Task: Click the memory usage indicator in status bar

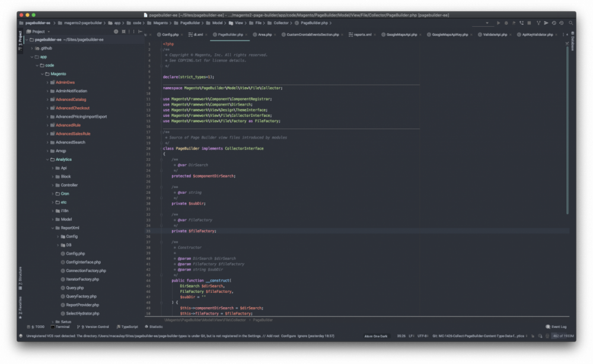Action: click(562, 336)
